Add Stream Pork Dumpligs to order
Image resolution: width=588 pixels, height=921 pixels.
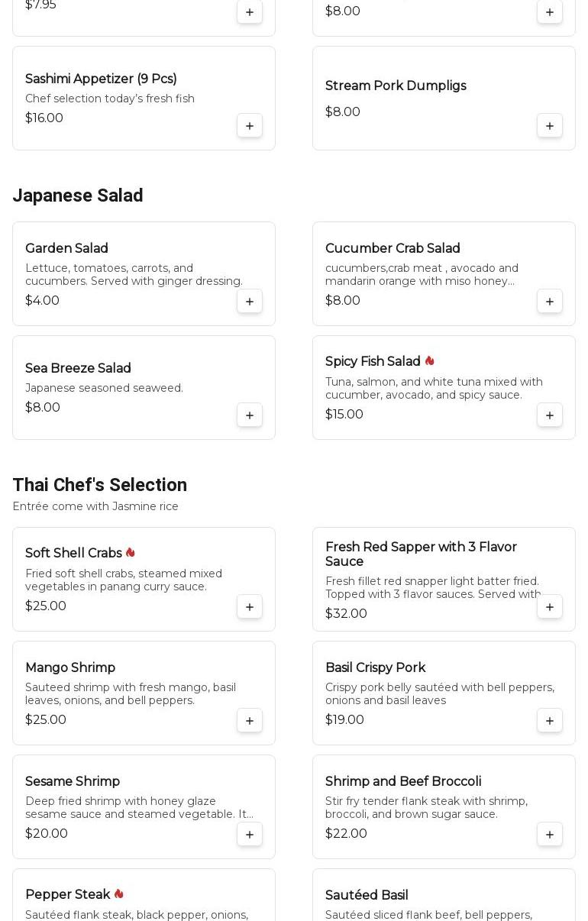(550, 125)
